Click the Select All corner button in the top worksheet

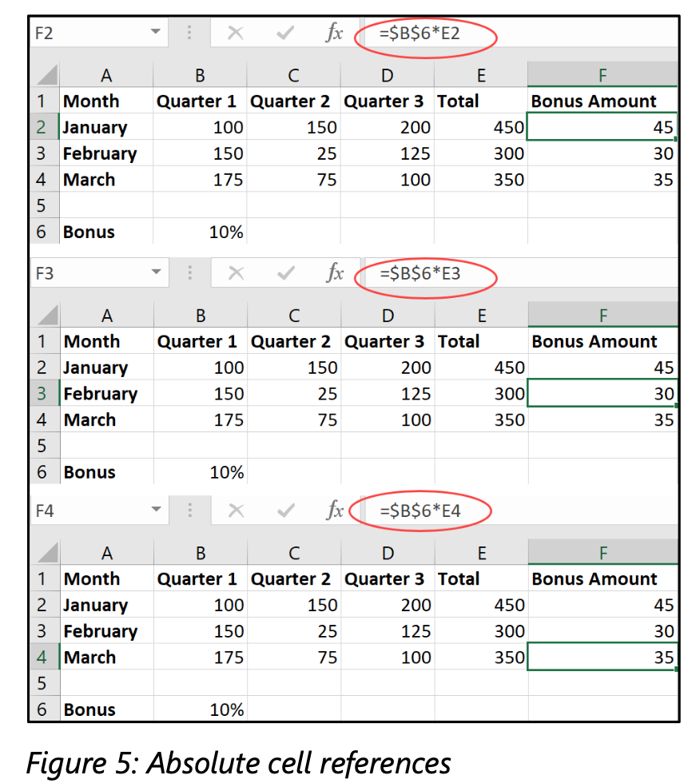click(x=45, y=75)
